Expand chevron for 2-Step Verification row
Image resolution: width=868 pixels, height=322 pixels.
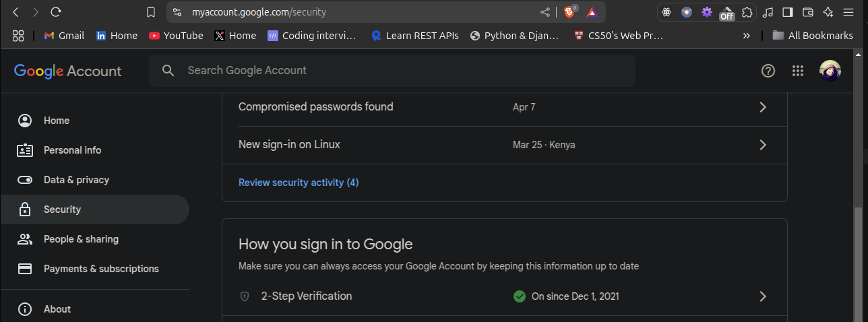[763, 296]
